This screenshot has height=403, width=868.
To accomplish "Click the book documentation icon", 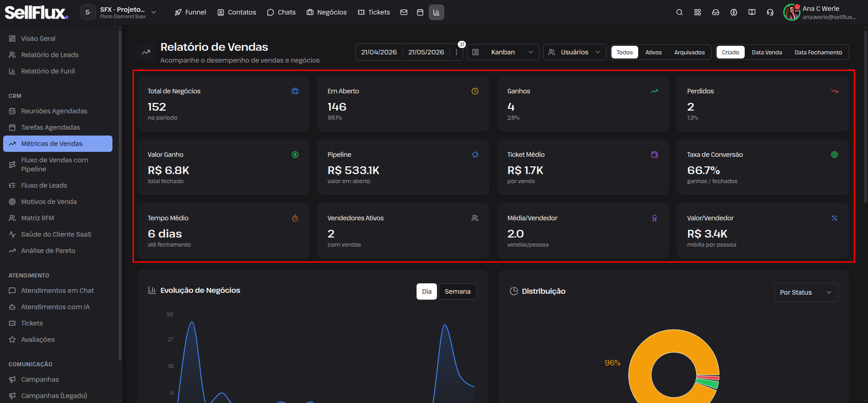I will 752,12.
